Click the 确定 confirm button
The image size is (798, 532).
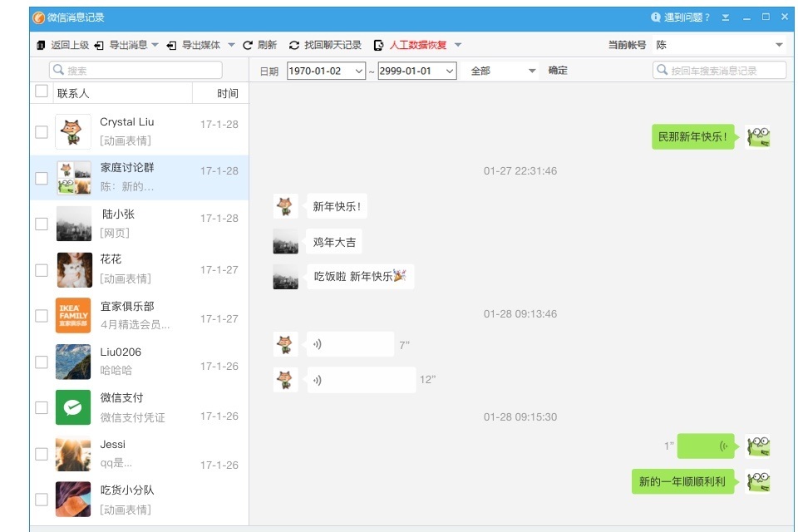557,71
